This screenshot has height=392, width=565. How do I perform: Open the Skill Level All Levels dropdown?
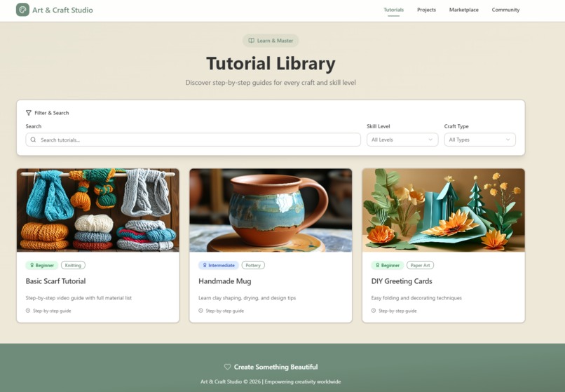pyautogui.click(x=402, y=140)
